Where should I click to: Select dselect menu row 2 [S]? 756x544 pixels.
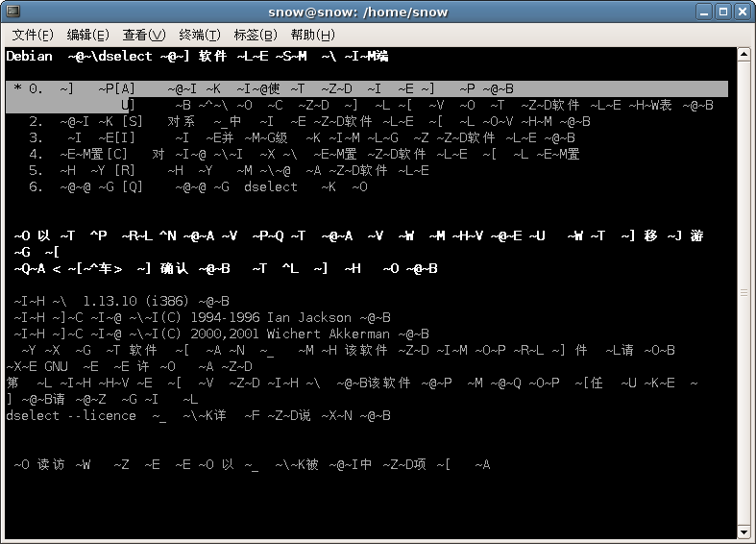[x=309, y=121]
